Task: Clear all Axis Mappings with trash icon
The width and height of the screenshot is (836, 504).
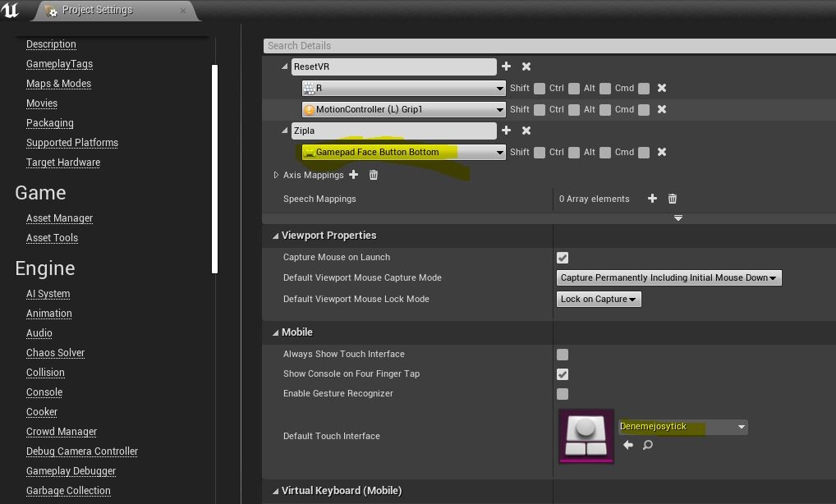Action: tap(373, 175)
